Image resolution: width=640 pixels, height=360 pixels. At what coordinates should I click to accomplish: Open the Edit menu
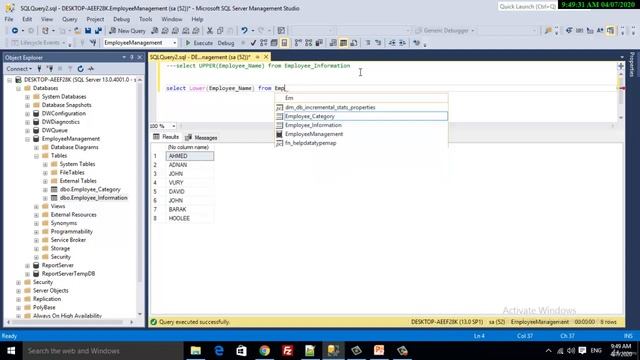click(x=27, y=19)
